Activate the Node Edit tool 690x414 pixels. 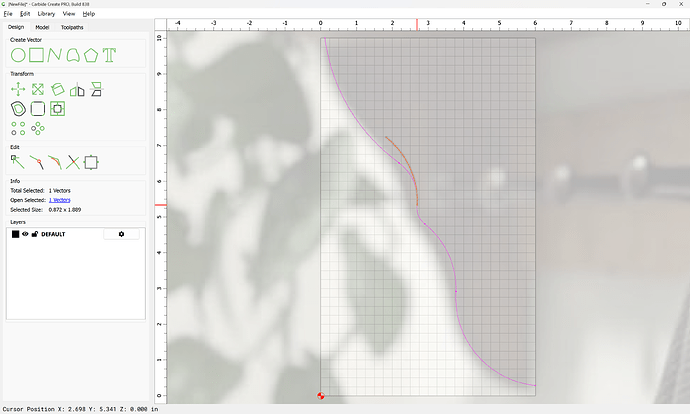click(17, 161)
